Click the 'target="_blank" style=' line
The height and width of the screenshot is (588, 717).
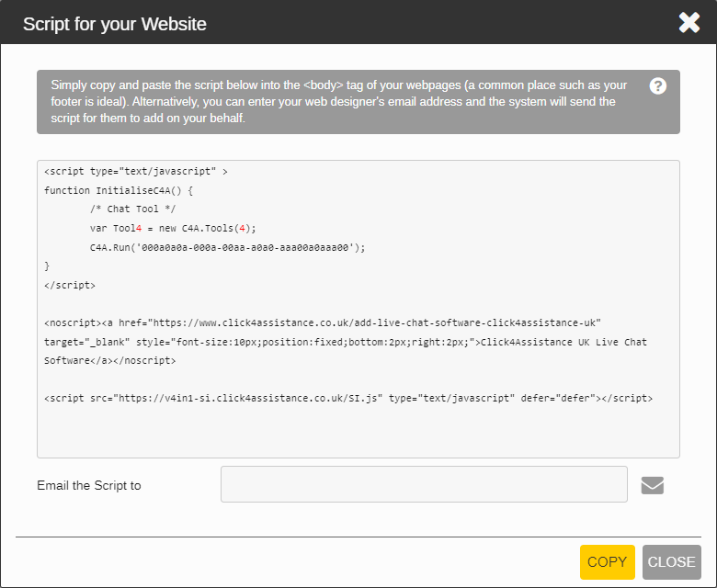346,342
